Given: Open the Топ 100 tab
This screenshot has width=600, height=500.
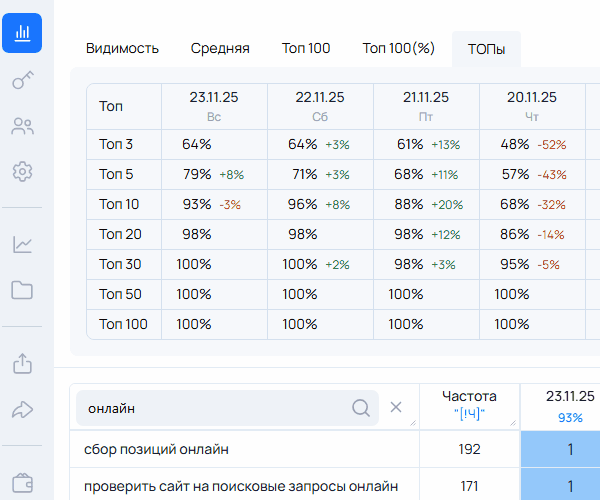Looking at the screenshot, I should pos(306,48).
